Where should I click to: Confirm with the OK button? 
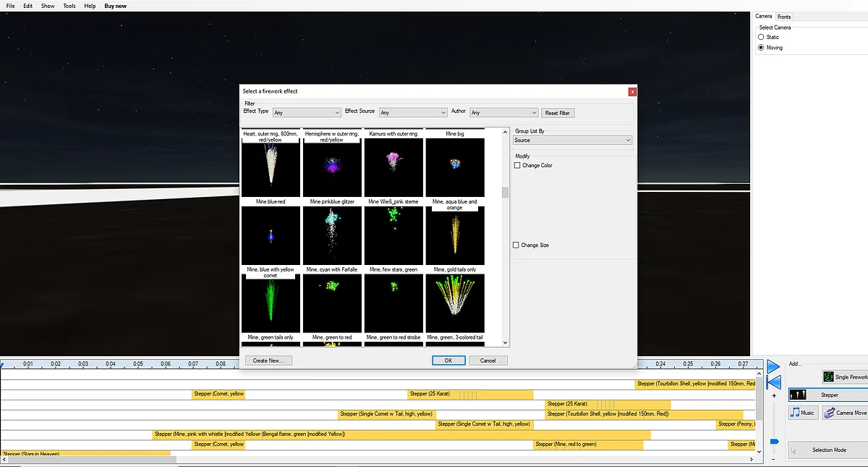click(448, 360)
